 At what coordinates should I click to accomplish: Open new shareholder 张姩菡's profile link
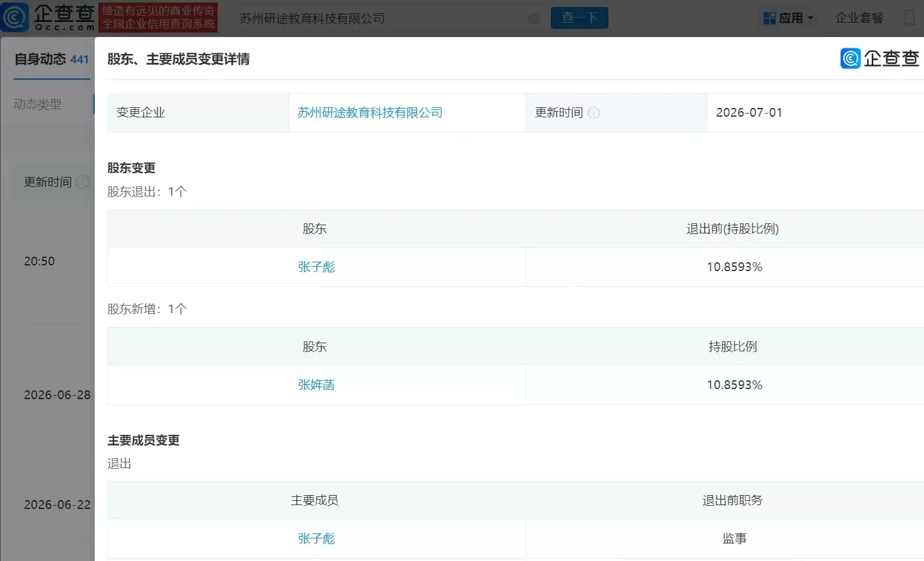(316, 385)
